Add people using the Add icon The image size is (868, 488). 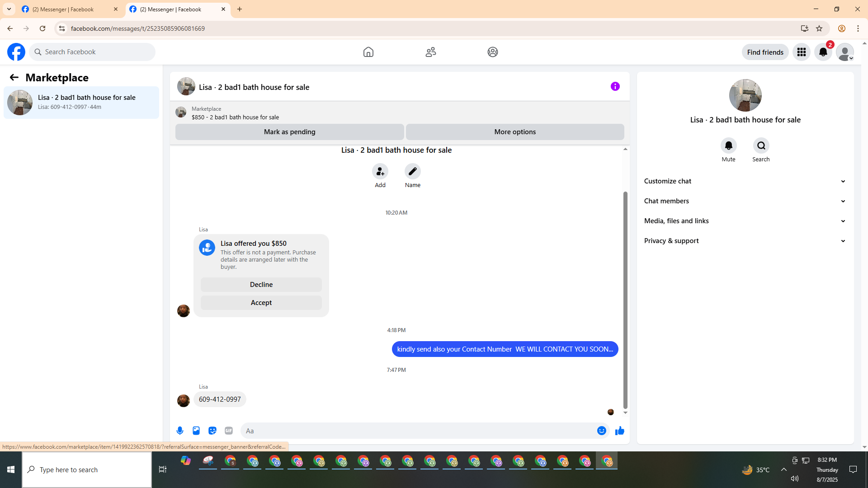(x=380, y=171)
